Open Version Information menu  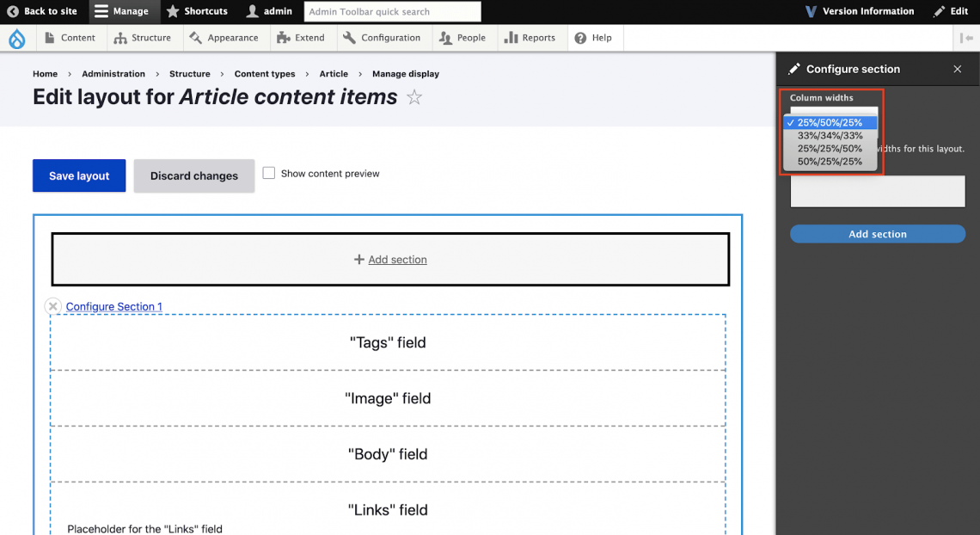(859, 11)
